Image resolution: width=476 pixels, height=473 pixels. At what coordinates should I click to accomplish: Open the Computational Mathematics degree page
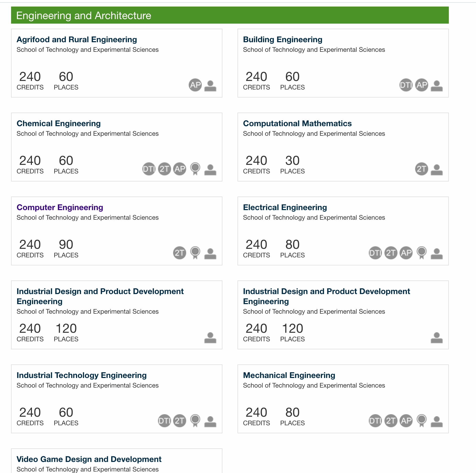click(297, 123)
